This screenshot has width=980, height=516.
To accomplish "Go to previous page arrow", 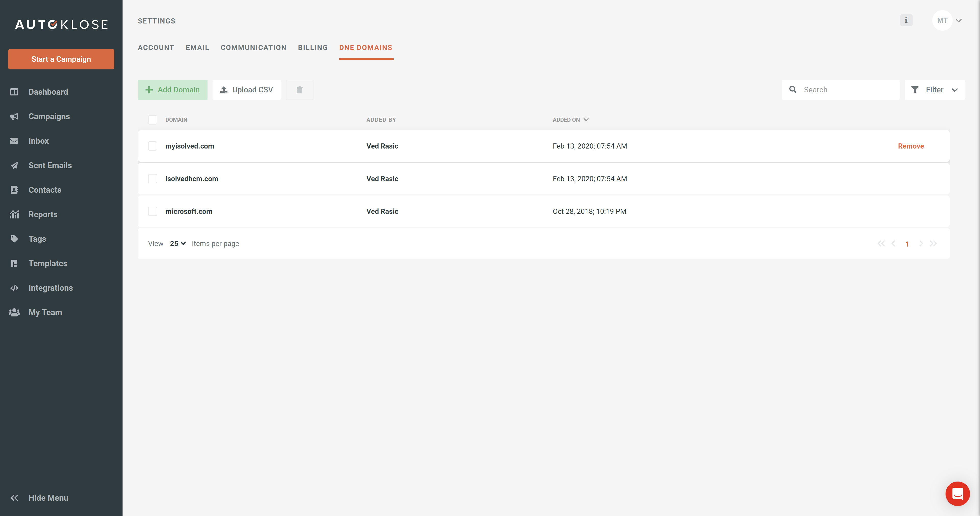I will tap(893, 244).
